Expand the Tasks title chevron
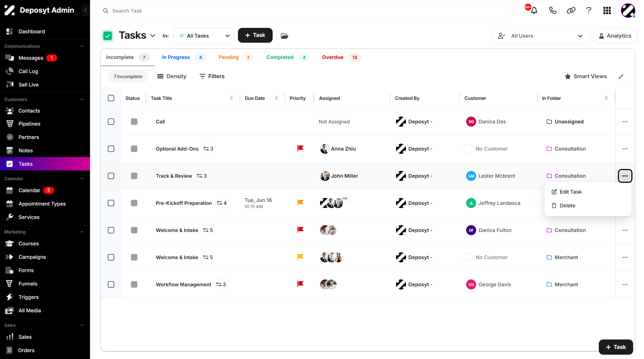The width and height of the screenshot is (644, 359). click(x=153, y=35)
